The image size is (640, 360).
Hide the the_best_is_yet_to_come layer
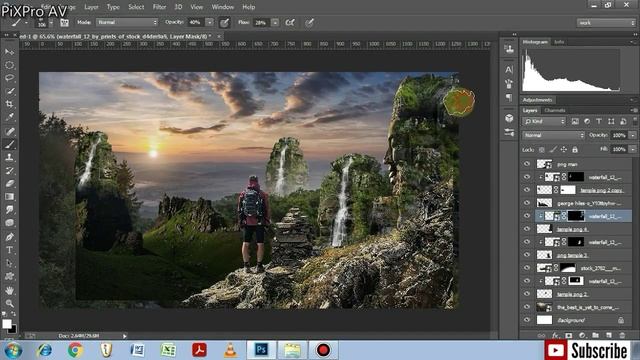pyautogui.click(x=527, y=307)
